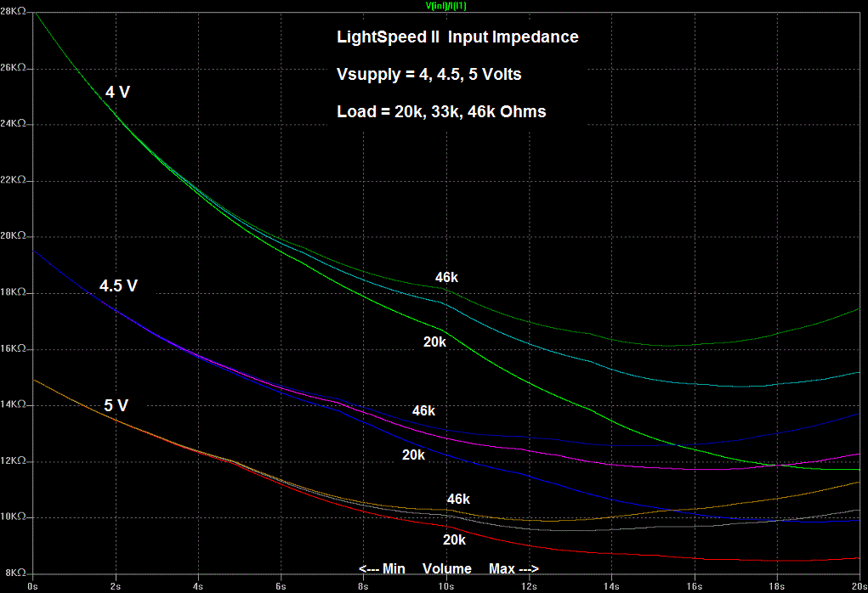
Task: Select the 'LightSpeed II Input Impedance' title text
Action: point(457,37)
